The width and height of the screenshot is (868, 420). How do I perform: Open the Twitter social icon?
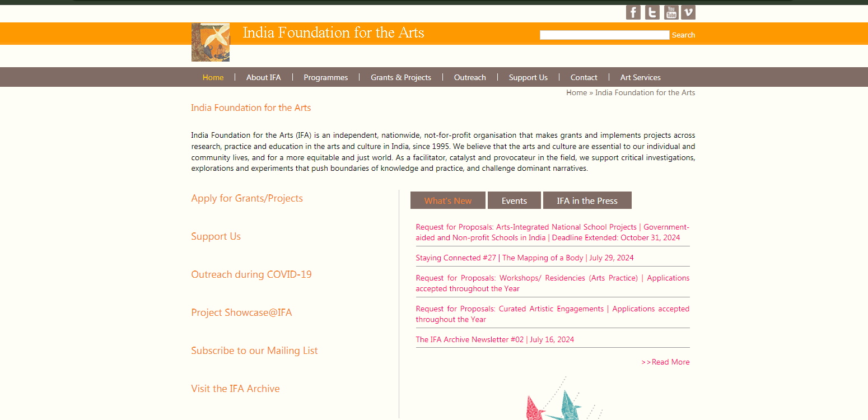tap(652, 12)
